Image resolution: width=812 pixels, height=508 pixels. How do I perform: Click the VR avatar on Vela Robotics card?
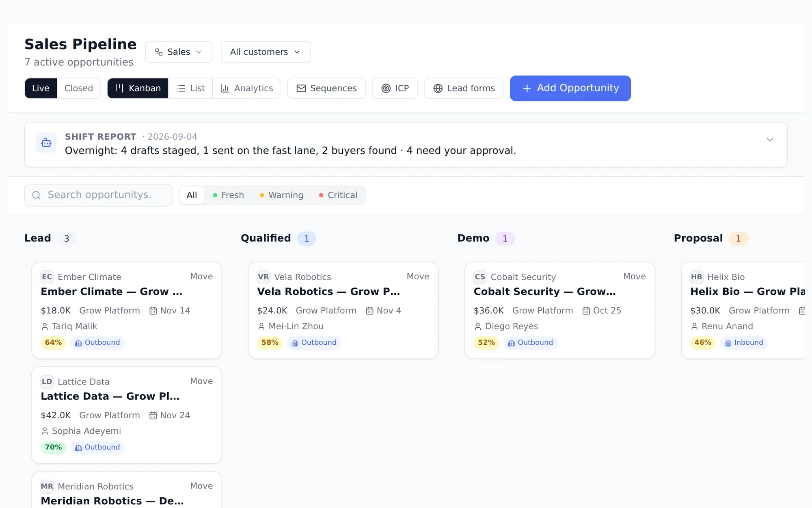click(x=263, y=277)
